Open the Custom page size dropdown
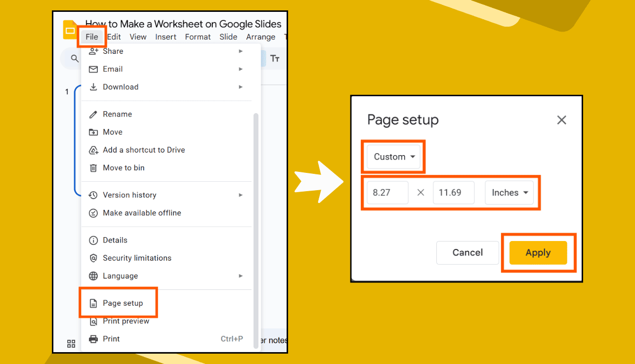 point(393,157)
